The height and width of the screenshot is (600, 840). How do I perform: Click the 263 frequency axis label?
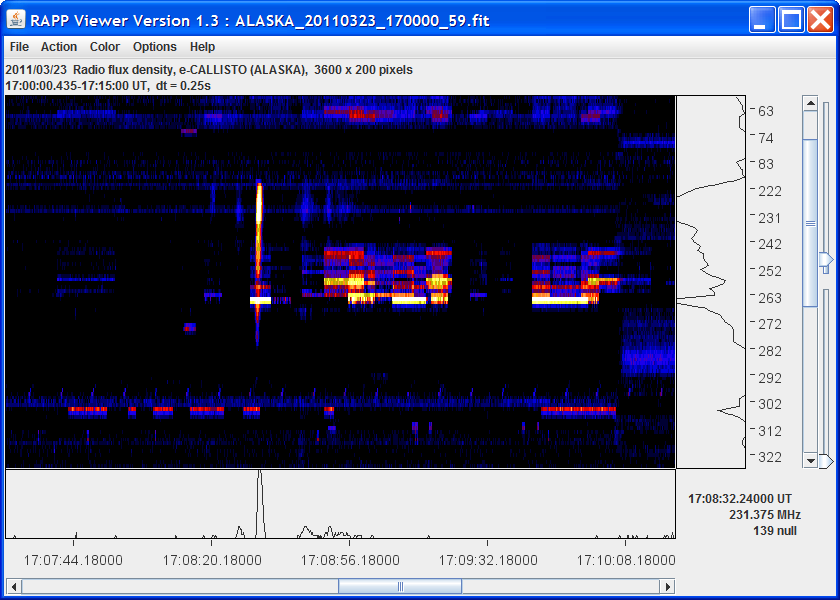[769, 298]
